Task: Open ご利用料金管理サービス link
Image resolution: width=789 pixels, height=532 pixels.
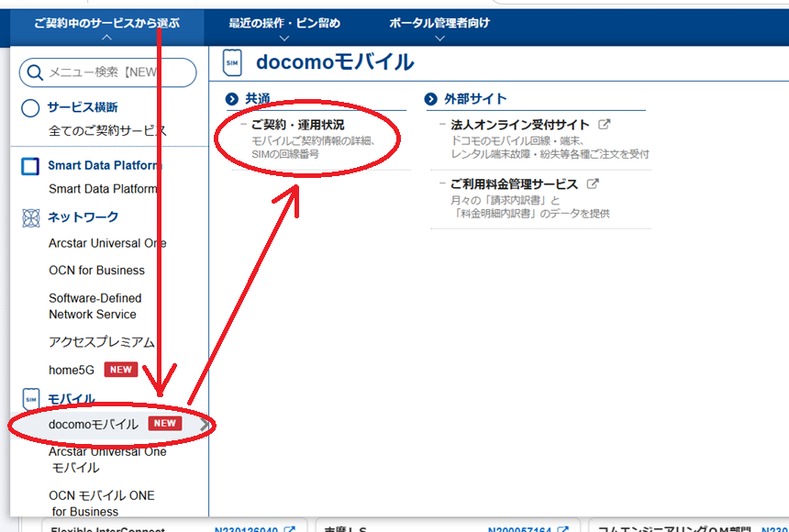Action: pyautogui.click(x=515, y=184)
